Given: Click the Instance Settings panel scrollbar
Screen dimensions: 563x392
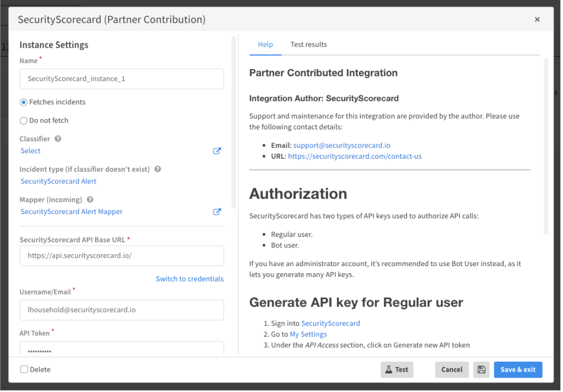Looking at the screenshot, I should tap(234, 122).
